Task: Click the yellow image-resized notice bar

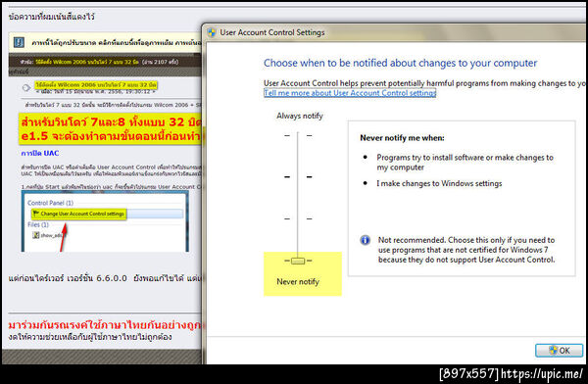Action: [105, 42]
